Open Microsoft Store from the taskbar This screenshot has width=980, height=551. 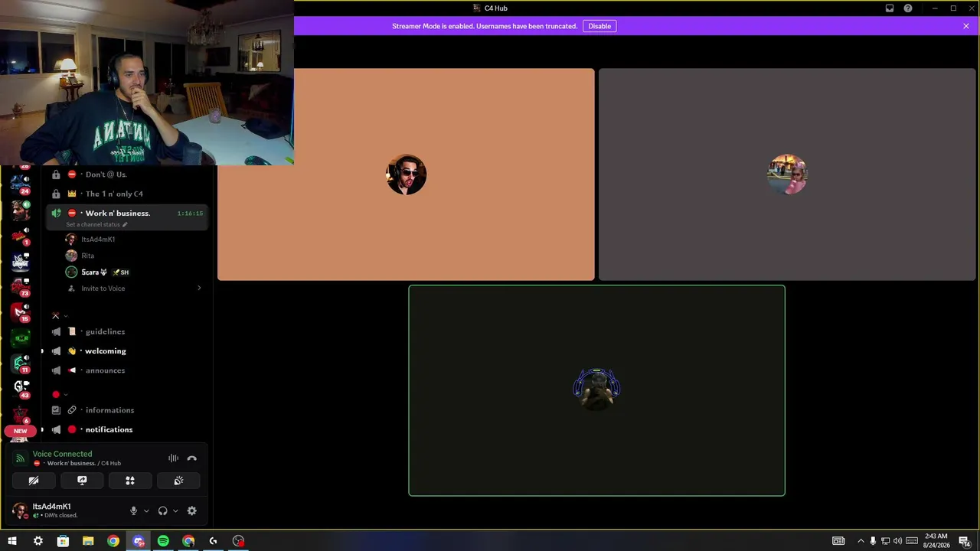click(63, 541)
